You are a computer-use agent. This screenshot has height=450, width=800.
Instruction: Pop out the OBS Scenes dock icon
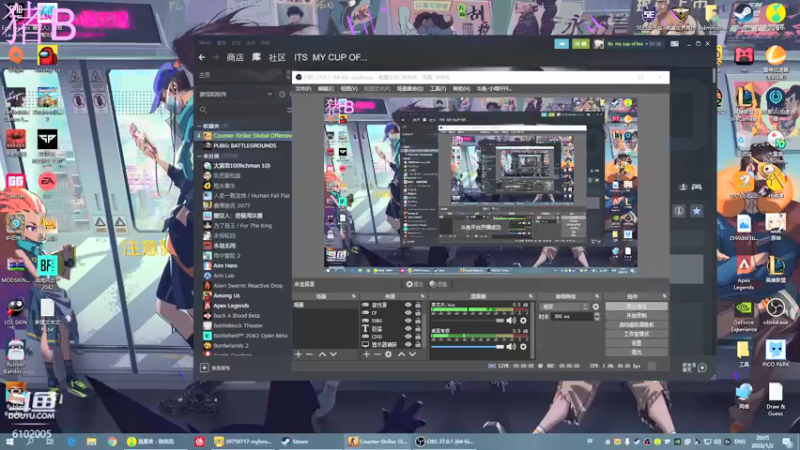(354, 296)
